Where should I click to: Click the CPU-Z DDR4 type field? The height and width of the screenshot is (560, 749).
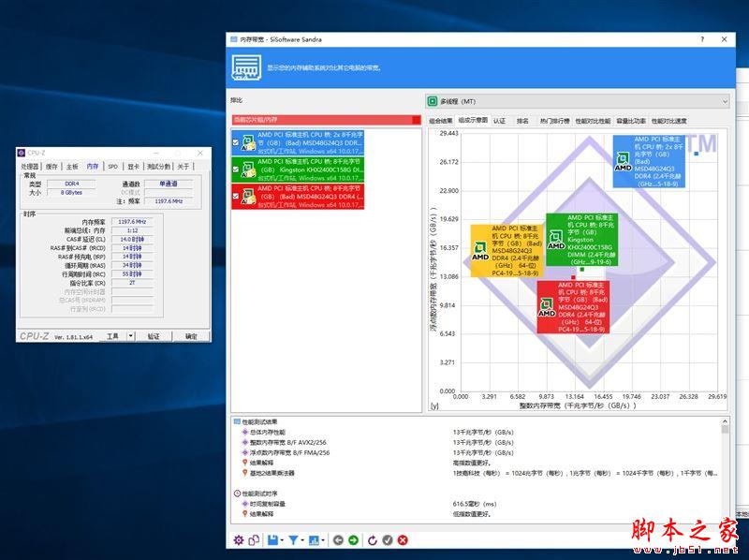[x=71, y=184]
